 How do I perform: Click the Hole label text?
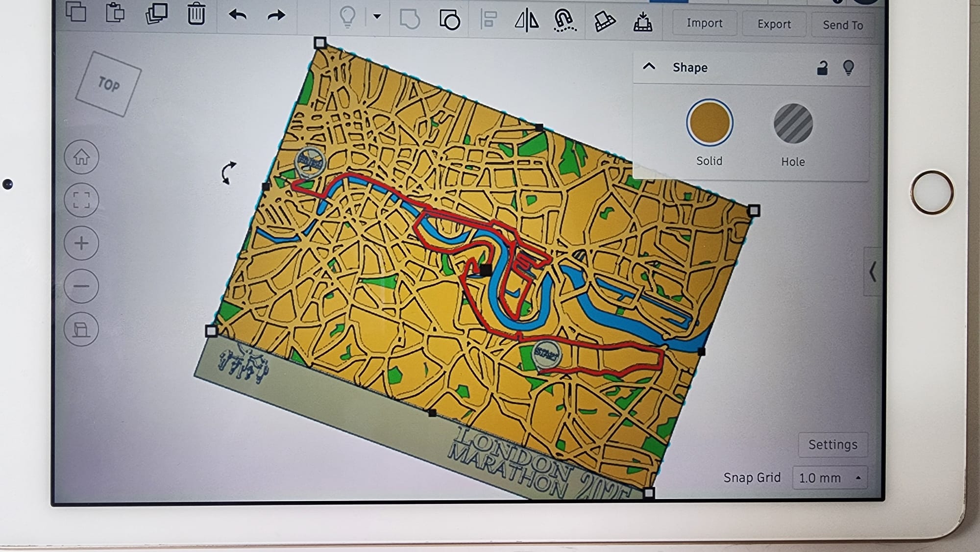coord(793,162)
